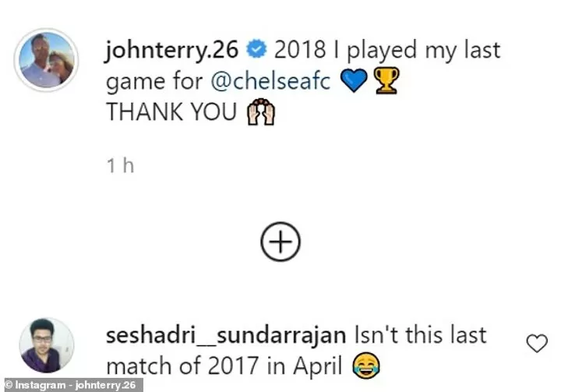The width and height of the screenshot is (561, 392).
Task: Click the blue heart emoji
Action: pyautogui.click(x=354, y=80)
